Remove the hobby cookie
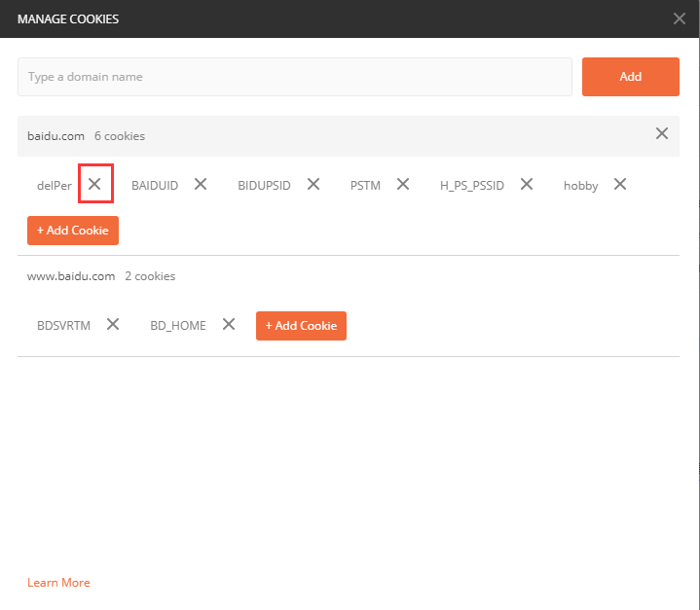The image size is (700, 610). click(620, 184)
